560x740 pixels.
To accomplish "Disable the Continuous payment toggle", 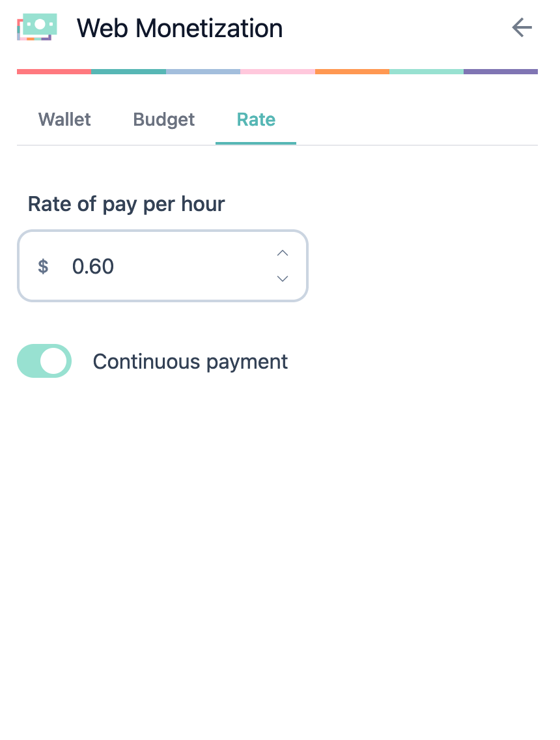I will pos(44,361).
